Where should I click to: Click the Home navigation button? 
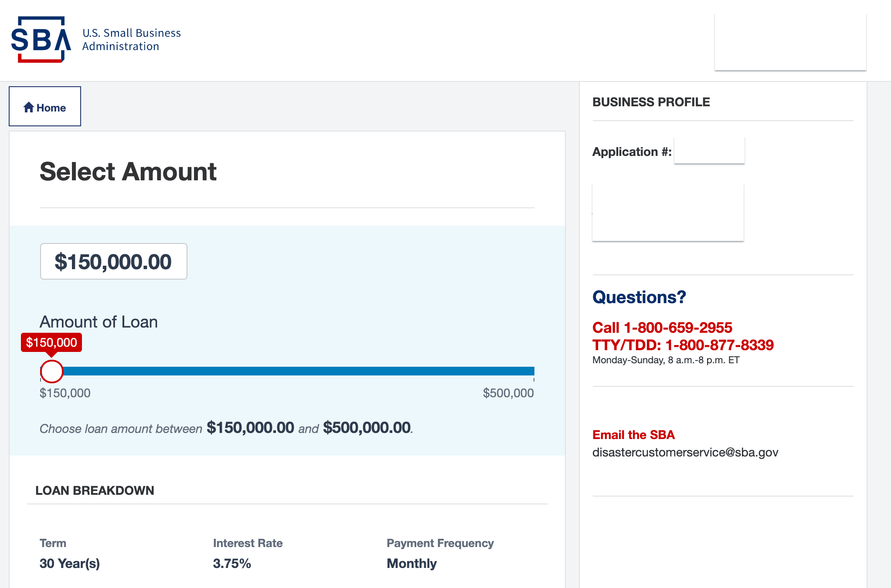pyautogui.click(x=45, y=107)
